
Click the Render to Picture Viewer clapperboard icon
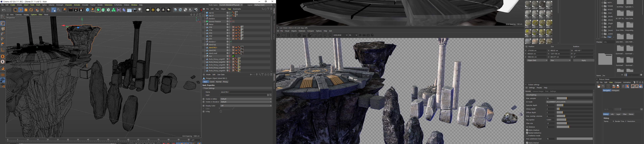pos(76,10)
